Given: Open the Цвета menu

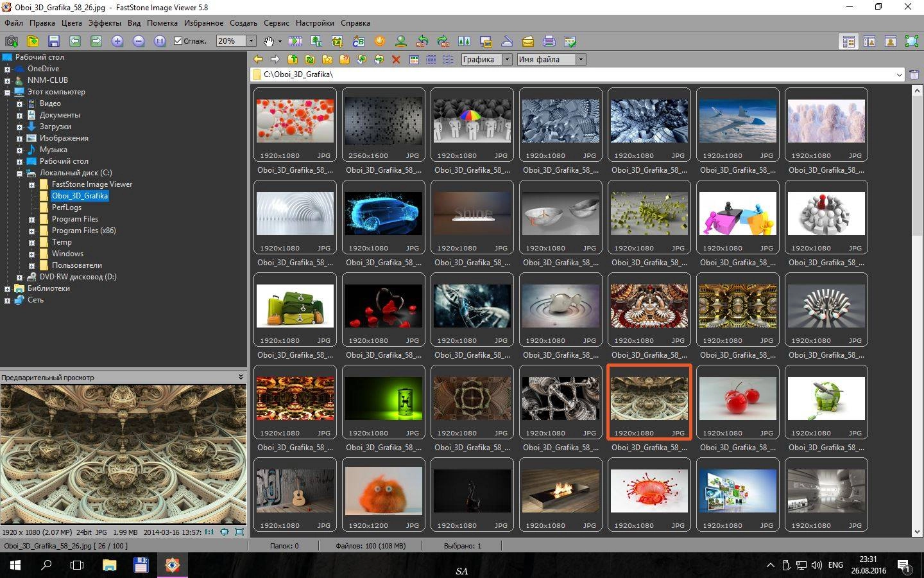Looking at the screenshot, I should 71,23.
